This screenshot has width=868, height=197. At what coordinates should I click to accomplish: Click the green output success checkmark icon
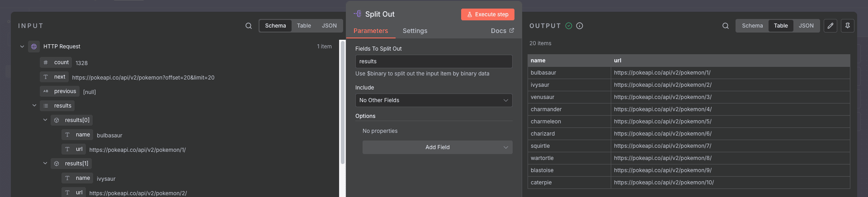pyautogui.click(x=569, y=26)
